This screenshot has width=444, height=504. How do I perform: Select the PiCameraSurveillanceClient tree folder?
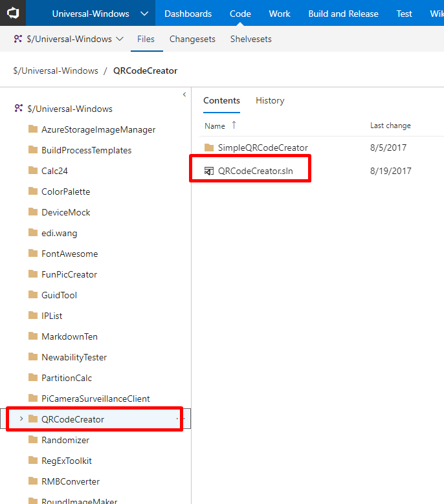coord(96,399)
